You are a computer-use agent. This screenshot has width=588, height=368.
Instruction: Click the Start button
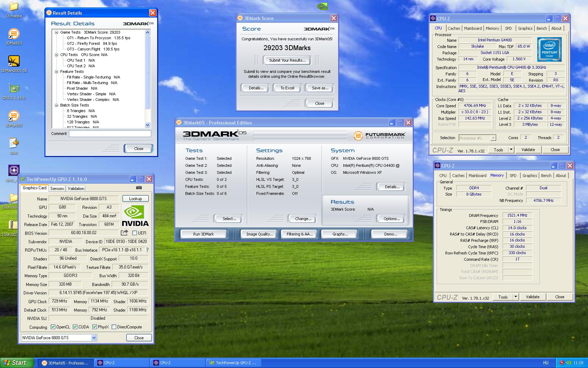click(x=17, y=363)
